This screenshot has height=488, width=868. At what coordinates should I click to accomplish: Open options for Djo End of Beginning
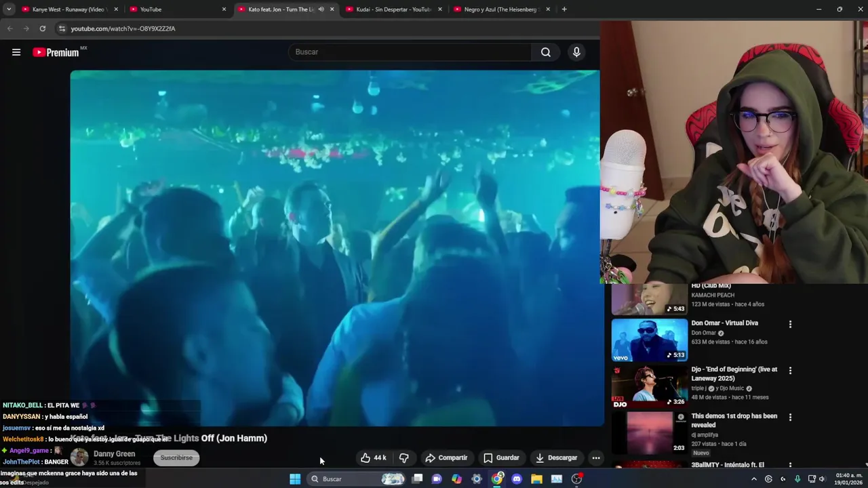pyautogui.click(x=790, y=371)
